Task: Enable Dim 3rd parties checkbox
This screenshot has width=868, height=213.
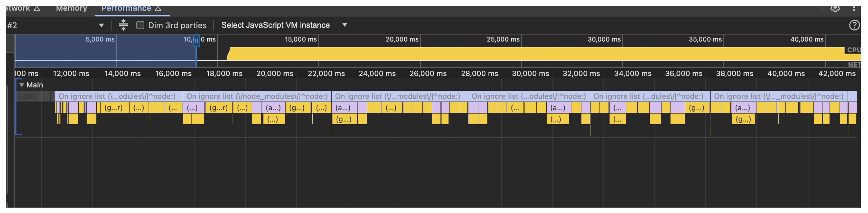Action: [x=140, y=25]
